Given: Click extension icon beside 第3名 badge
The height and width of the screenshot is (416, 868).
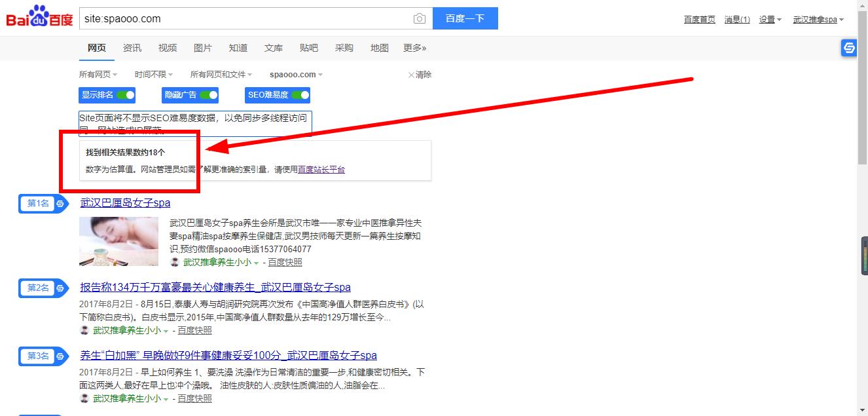Looking at the screenshot, I should [x=60, y=356].
